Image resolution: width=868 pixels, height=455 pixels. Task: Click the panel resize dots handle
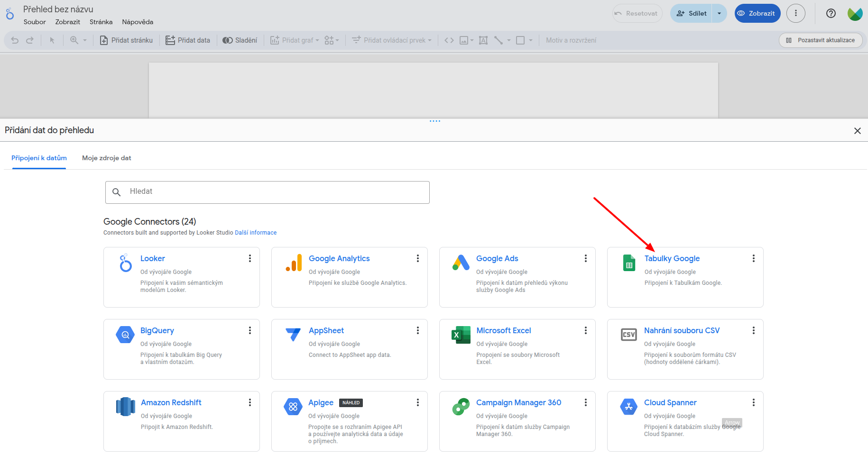[x=435, y=121]
